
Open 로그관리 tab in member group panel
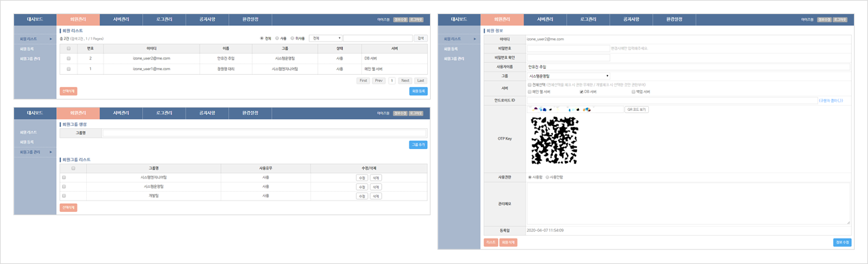164,113
